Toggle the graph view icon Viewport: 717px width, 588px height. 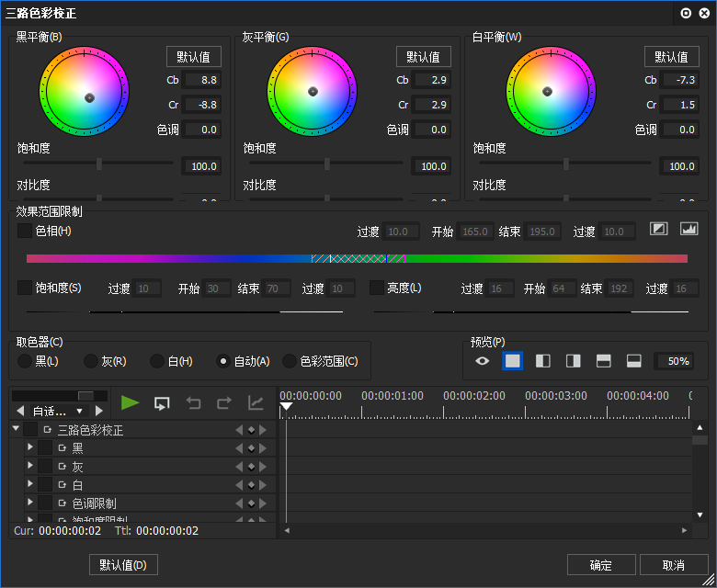pyautogui.click(x=256, y=403)
